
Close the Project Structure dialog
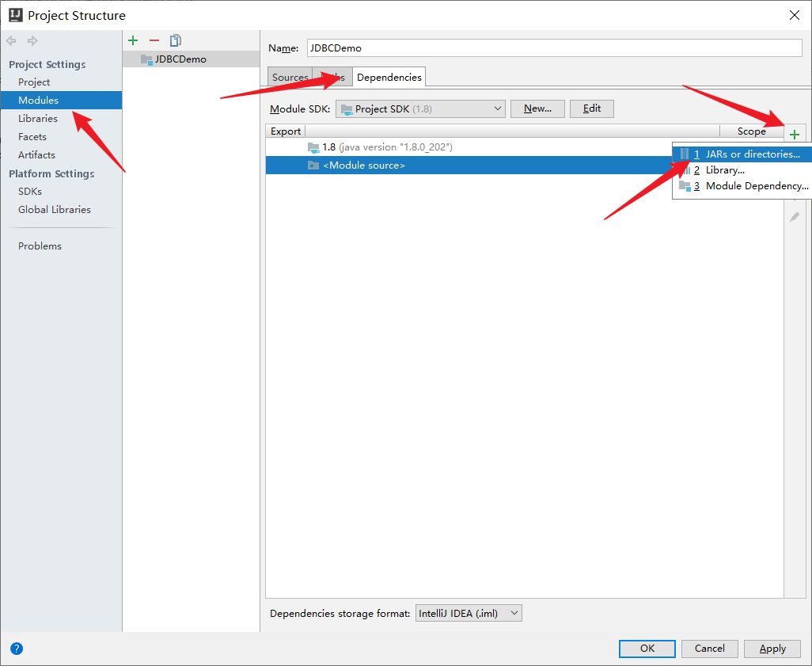(795, 15)
